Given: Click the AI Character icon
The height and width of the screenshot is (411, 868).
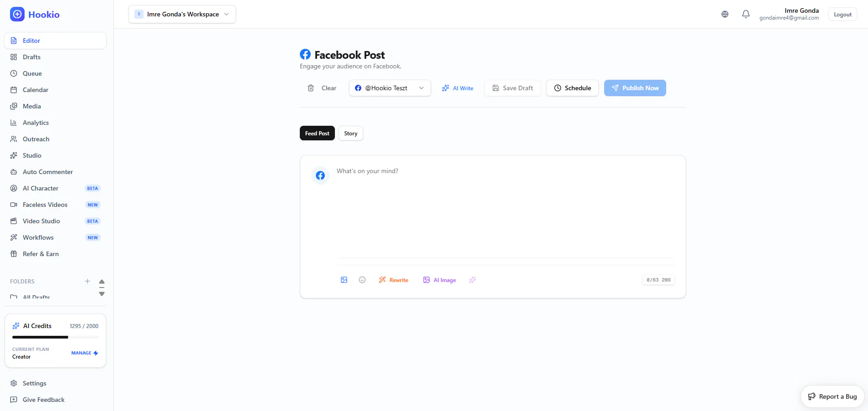Looking at the screenshot, I should point(14,188).
